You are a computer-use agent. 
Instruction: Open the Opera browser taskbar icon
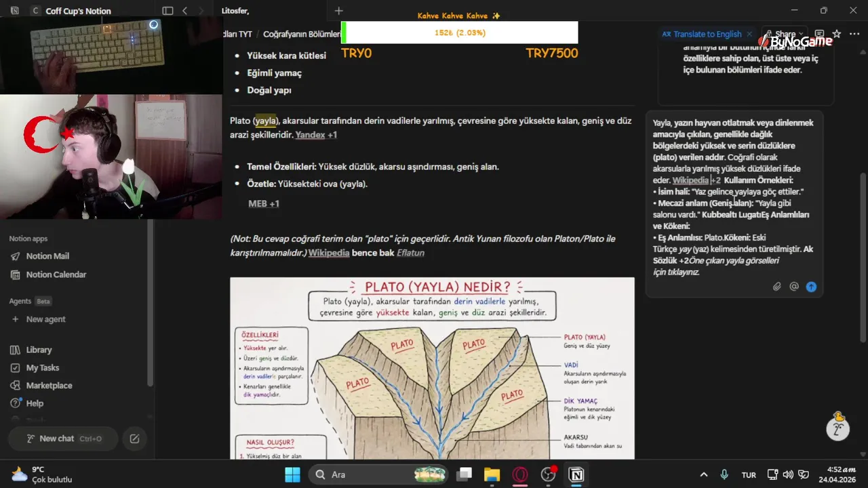(x=520, y=474)
